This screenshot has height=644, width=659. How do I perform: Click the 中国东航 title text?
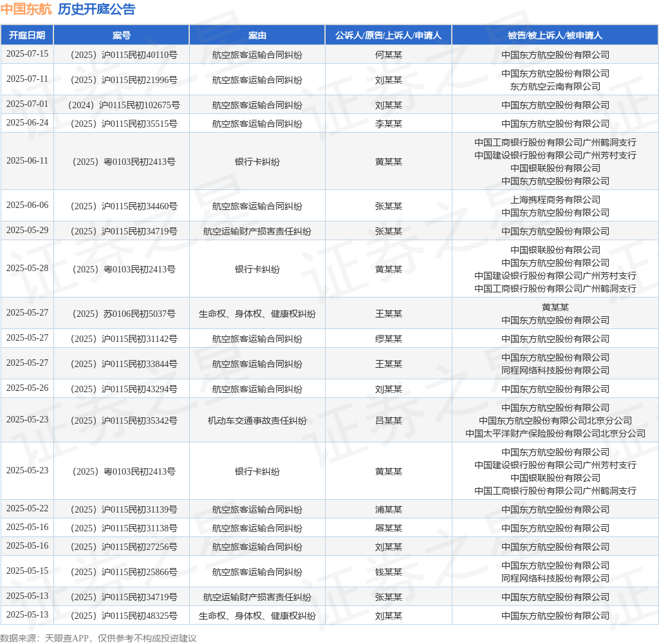coord(26,9)
